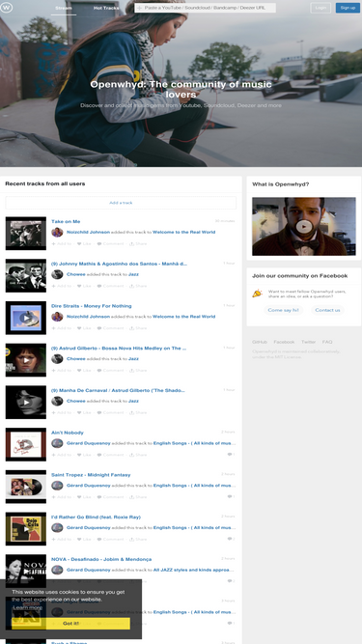Open Astrud Gilberto Bossa Nova Hits Medley link
Viewport: 362px width, 644px height.
tap(119, 349)
